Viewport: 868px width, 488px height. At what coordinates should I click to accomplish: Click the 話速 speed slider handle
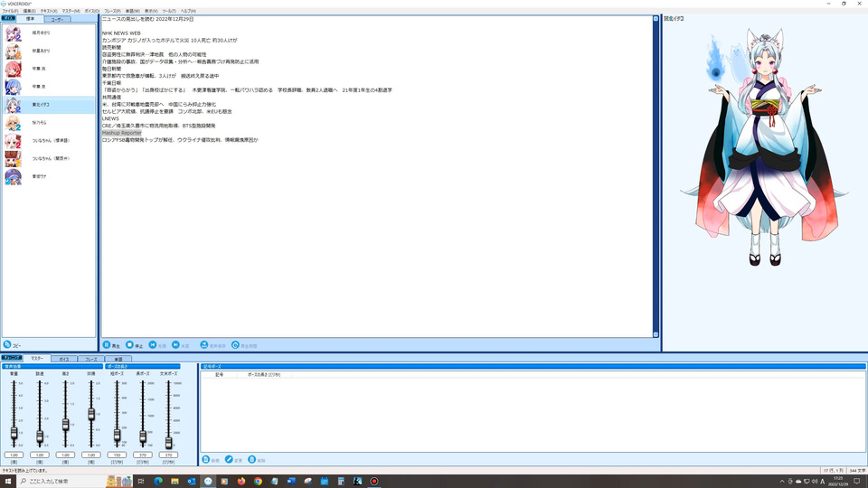tap(40, 436)
